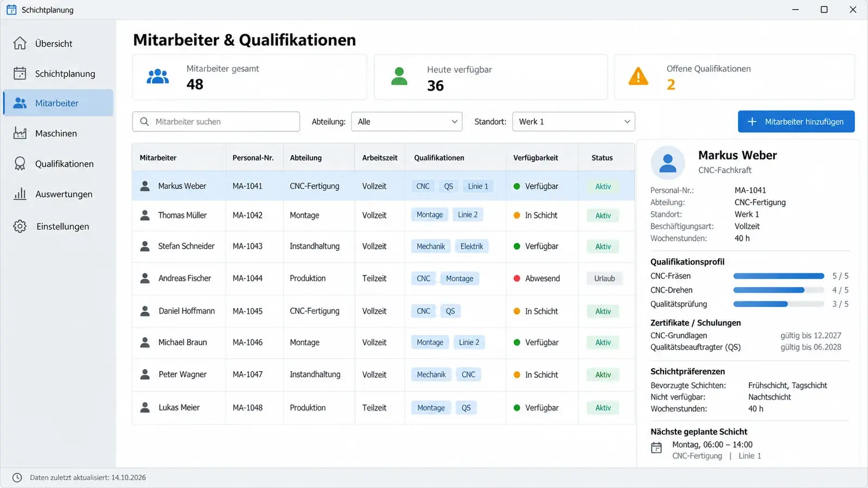
Task: Click the Instandhaltung cell for Stefan Schneider
Action: (x=315, y=246)
